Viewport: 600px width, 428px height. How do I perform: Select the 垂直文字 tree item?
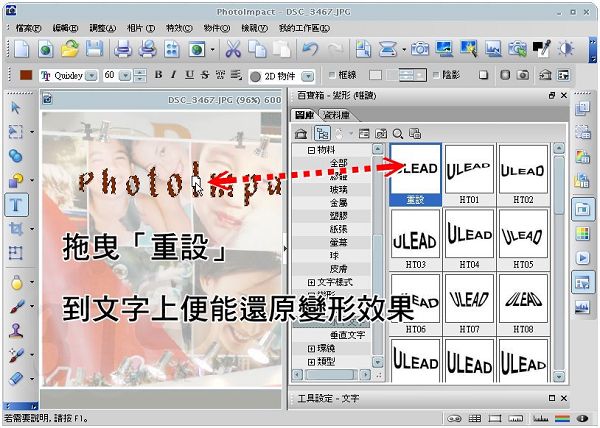(x=347, y=335)
